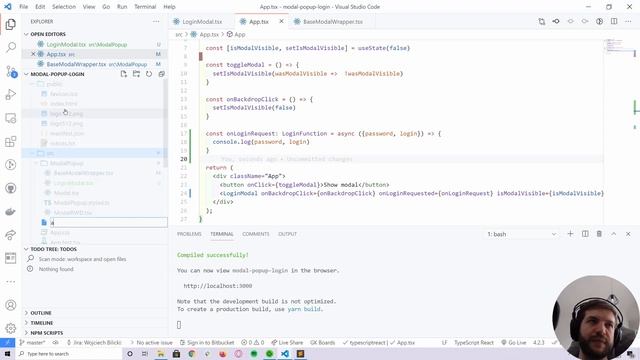Click Chrome icon in taskbar
640x360 pixels.
(191, 353)
